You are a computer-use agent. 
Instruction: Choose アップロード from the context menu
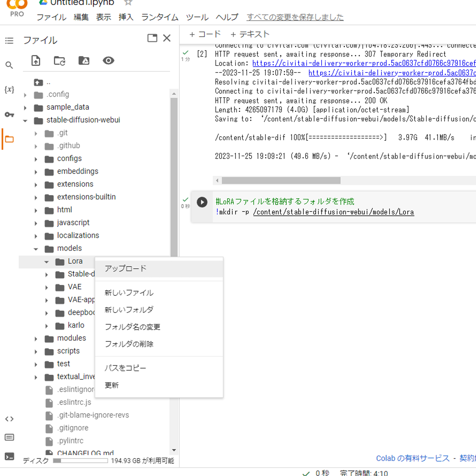[x=125, y=268]
